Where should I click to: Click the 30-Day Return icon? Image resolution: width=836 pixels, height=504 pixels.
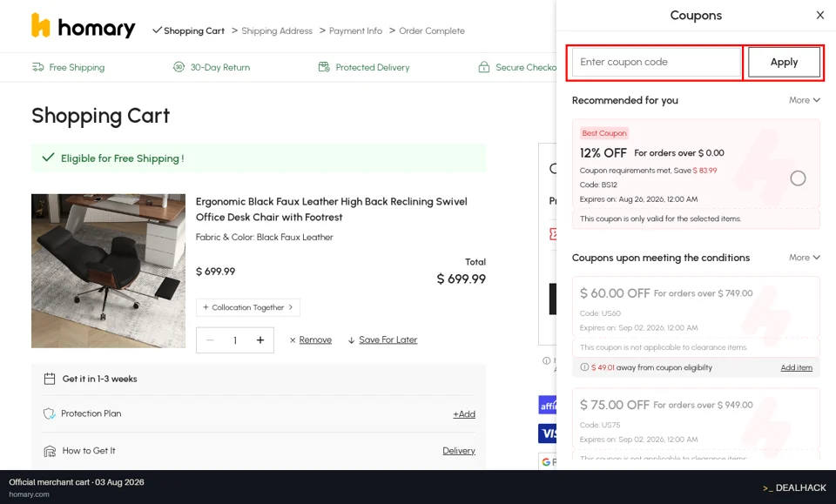click(179, 67)
